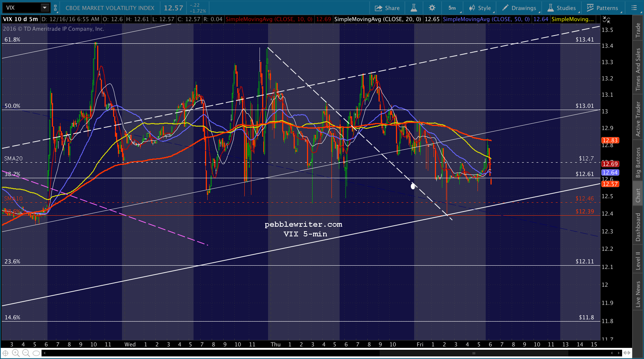Open the Studies dropdown menu
The height and width of the screenshot is (359, 644).
coord(562,8)
